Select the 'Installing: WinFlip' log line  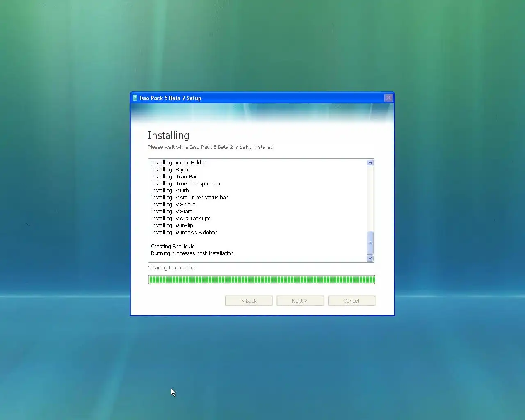click(172, 226)
